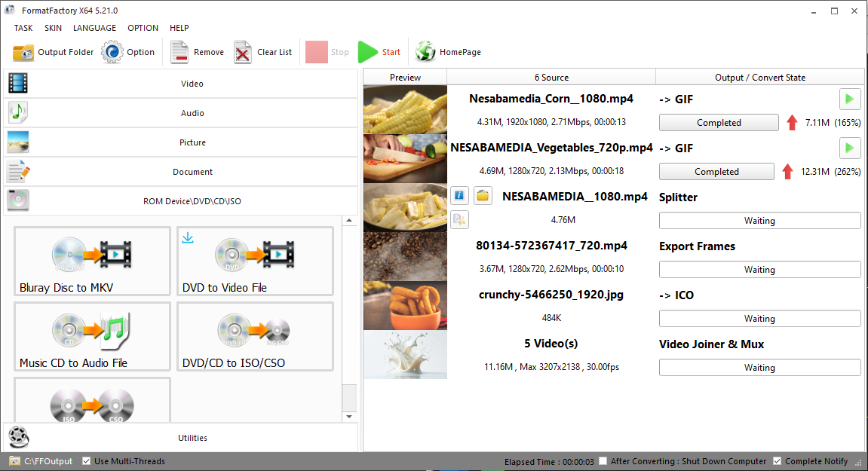Click the Clear List icon
This screenshot has height=471, width=868.
(x=243, y=53)
